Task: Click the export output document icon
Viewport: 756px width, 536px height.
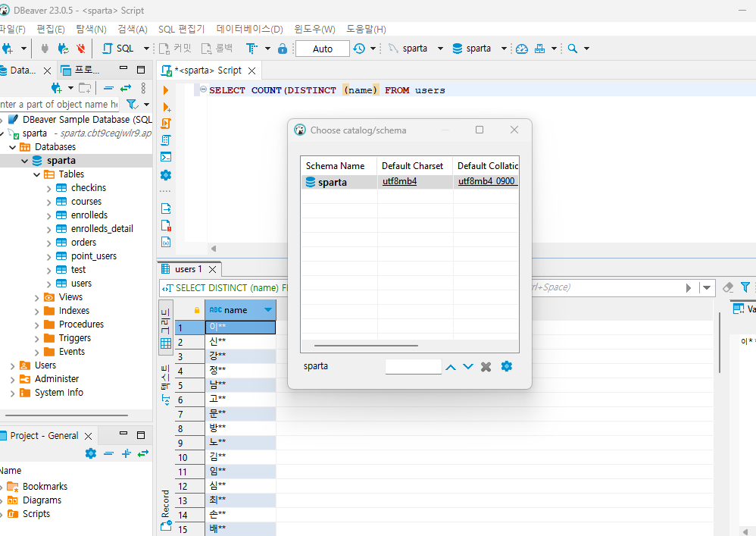Action: coord(166,208)
